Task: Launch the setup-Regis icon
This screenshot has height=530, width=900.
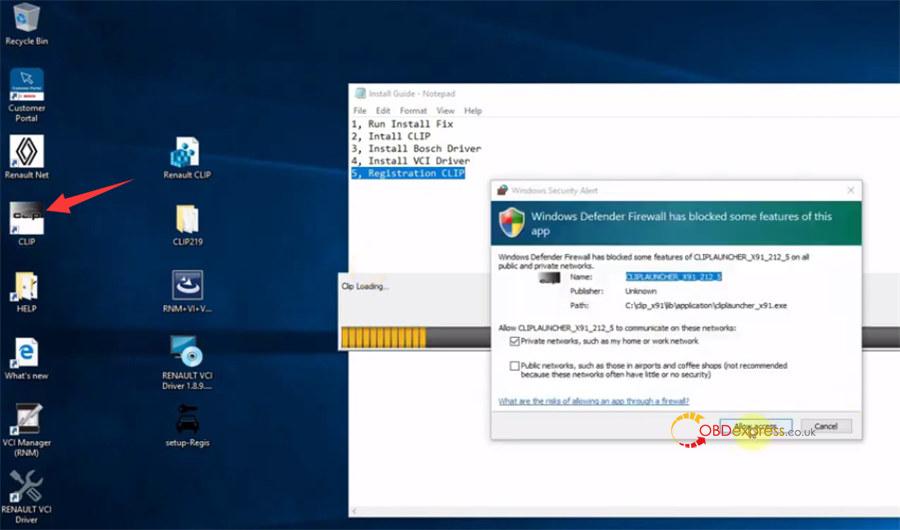Action: tap(187, 425)
